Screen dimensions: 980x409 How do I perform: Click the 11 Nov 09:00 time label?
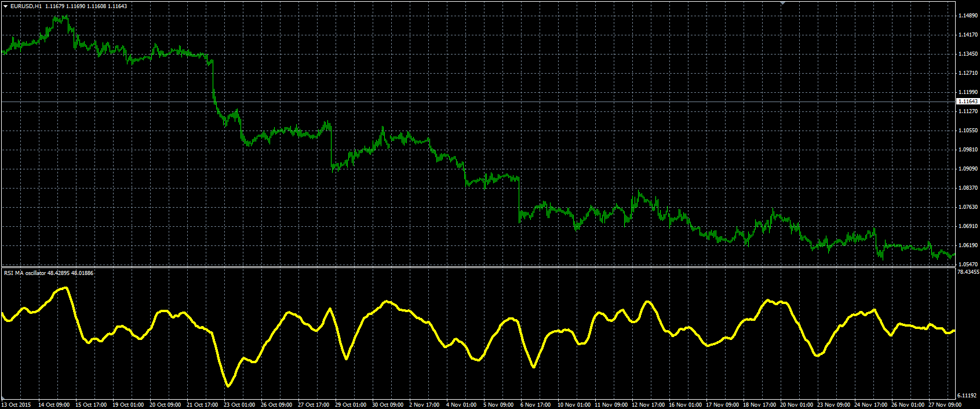[610, 405]
